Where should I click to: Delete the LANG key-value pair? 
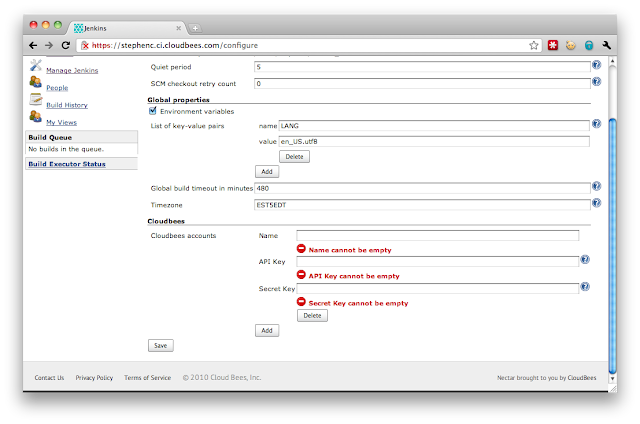(294, 157)
